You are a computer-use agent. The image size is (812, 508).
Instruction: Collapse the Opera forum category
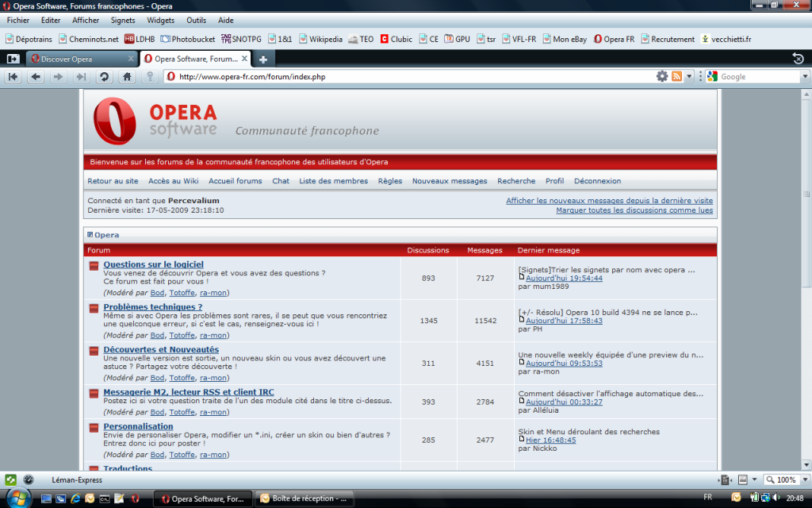(x=90, y=235)
